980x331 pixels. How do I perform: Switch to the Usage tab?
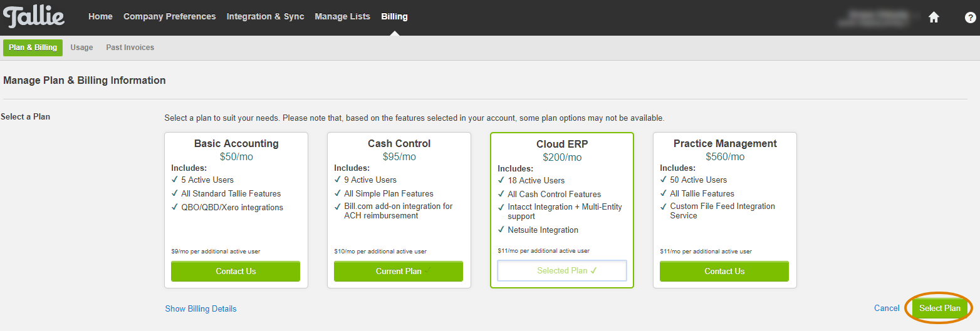coord(81,48)
